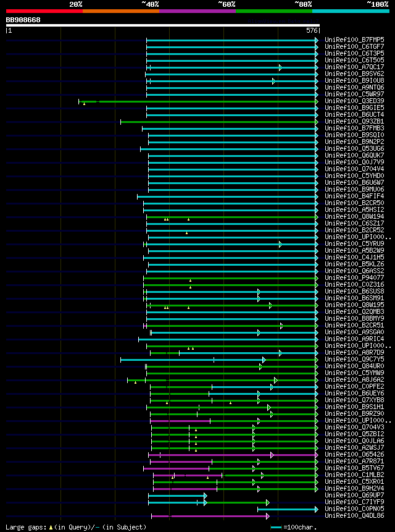Viewport: 395px width, 532px height.
Task: Open the UniRef100_A8J6A2 entry
Action: [354, 379]
